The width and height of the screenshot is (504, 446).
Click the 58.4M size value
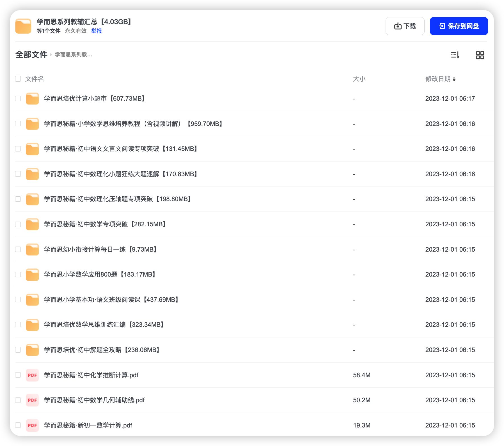point(362,375)
